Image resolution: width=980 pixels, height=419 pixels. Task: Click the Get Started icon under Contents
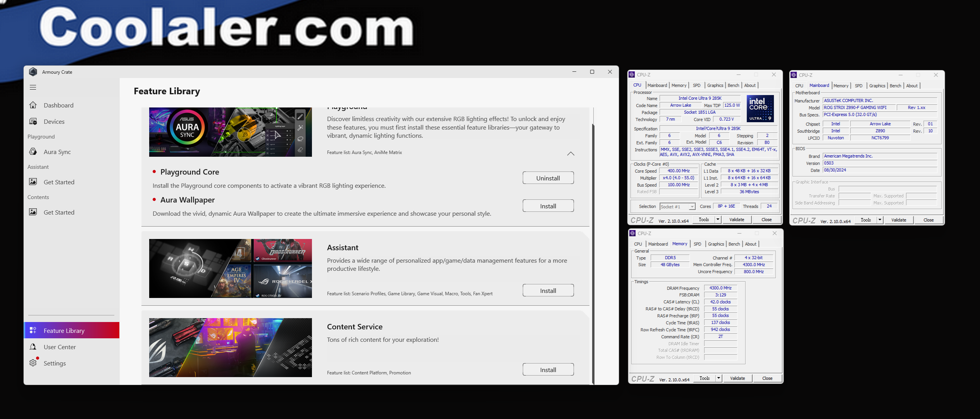33,212
